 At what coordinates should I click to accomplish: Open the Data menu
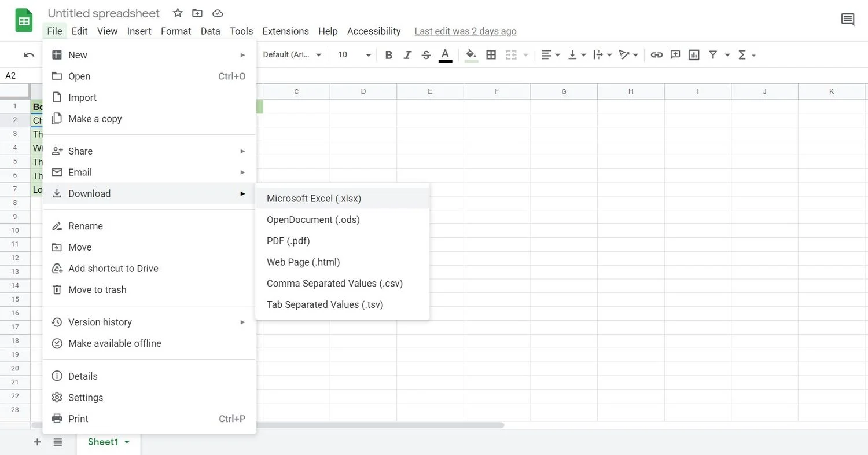coord(210,31)
